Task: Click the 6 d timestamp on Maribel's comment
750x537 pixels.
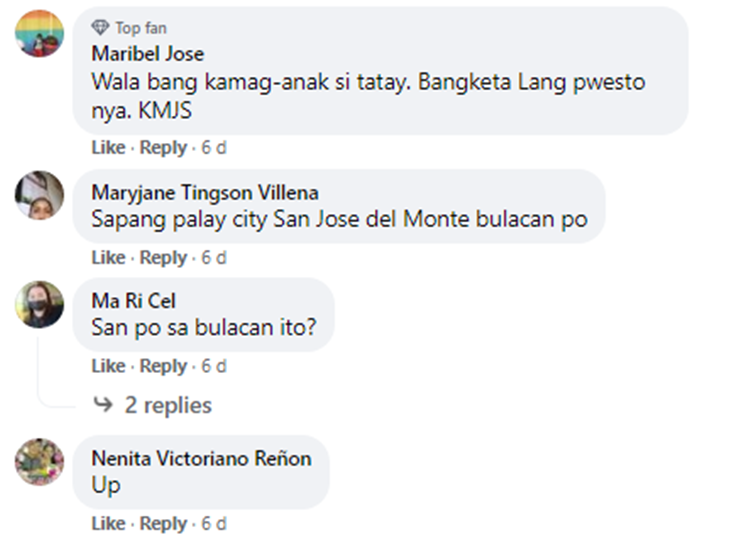Action: pos(213,147)
